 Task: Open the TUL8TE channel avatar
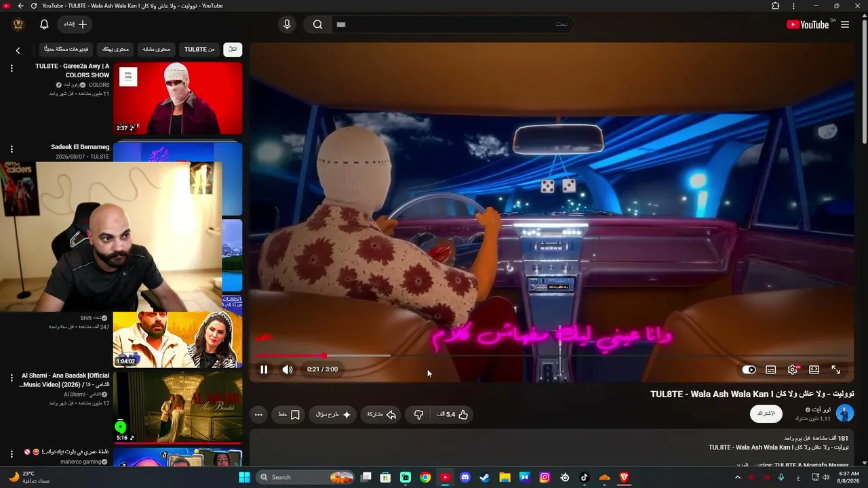(x=845, y=413)
